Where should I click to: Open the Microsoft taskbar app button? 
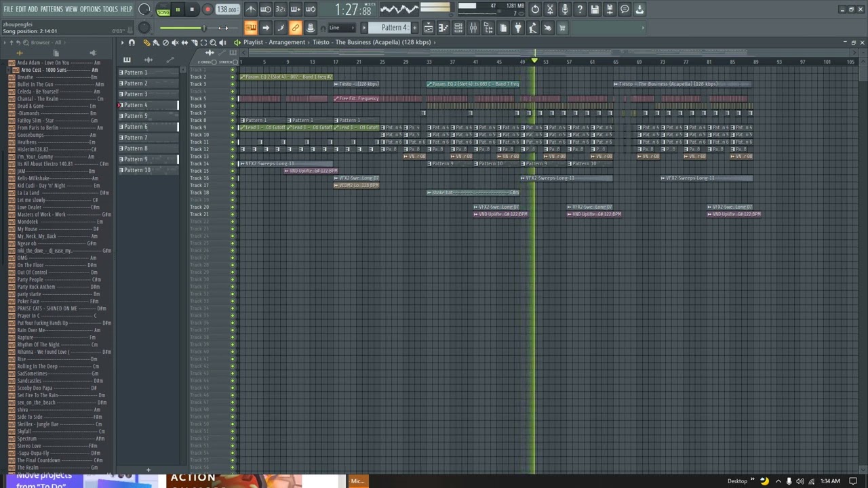pos(357,481)
